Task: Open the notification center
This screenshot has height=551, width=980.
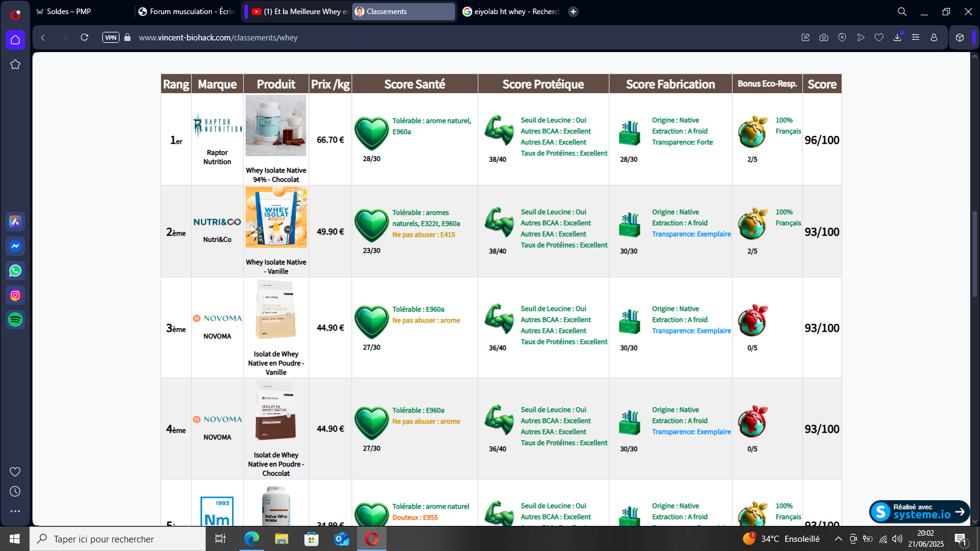Action: click(x=960, y=539)
